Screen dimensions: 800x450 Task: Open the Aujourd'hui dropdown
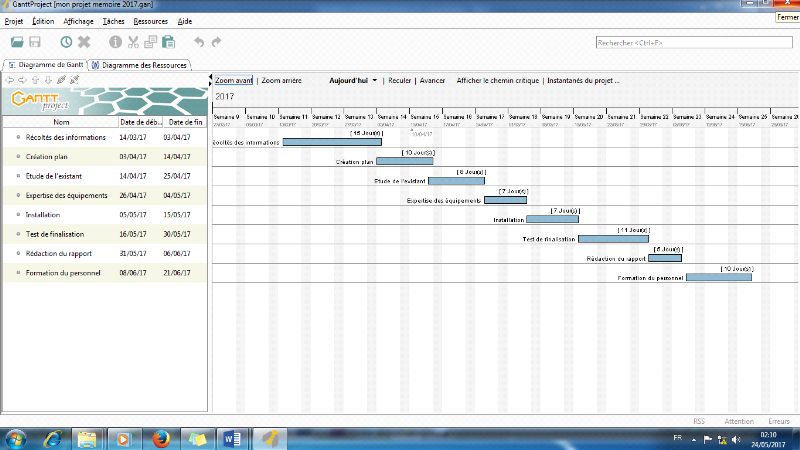pos(353,81)
